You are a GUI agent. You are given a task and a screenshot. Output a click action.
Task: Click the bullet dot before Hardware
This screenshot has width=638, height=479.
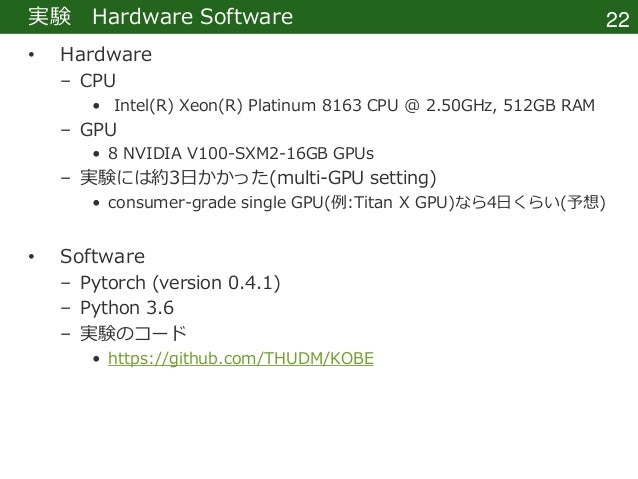click(x=31, y=55)
